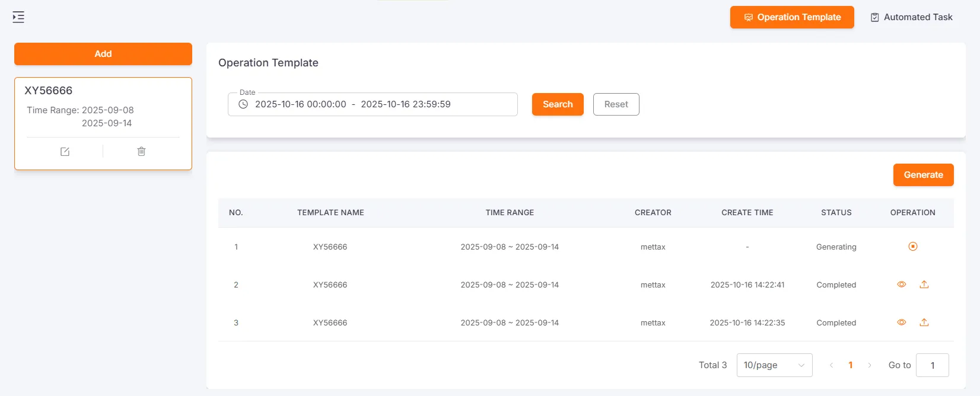Click the Generate button
This screenshot has height=396, width=980.
click(x=923, y=175)
